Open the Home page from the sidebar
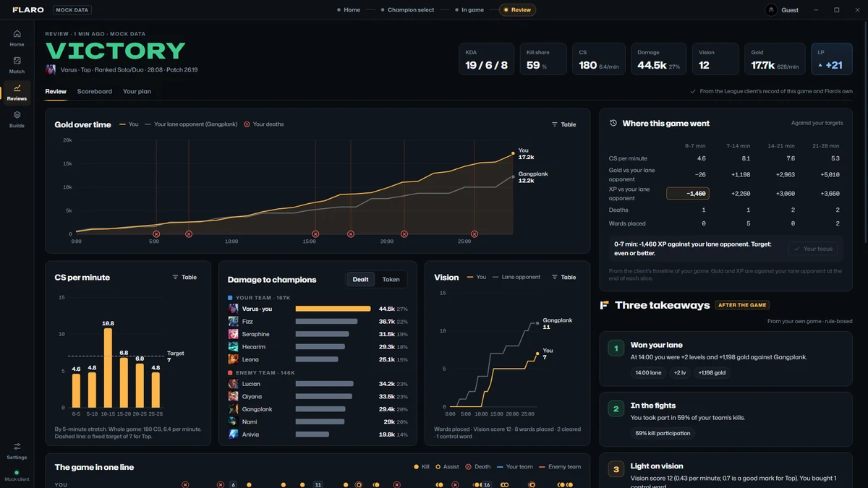Screen dimensions: 868x488 point(17,38)
